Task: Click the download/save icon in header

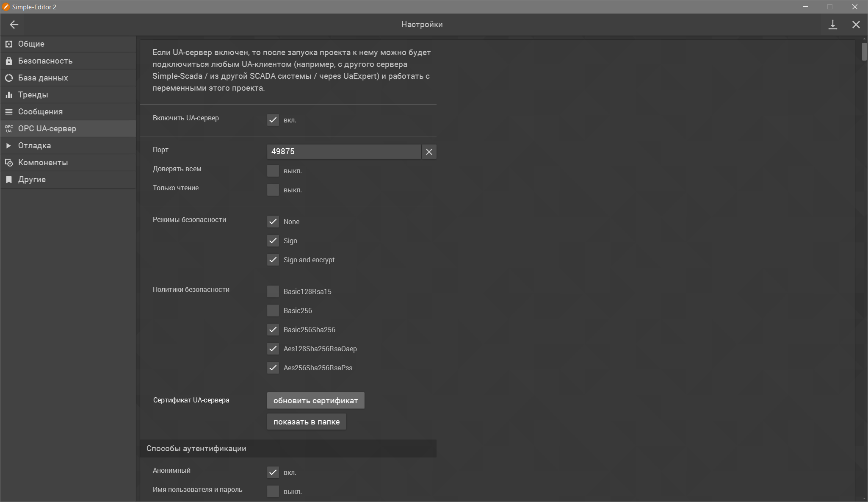Action: pos(832,25)
